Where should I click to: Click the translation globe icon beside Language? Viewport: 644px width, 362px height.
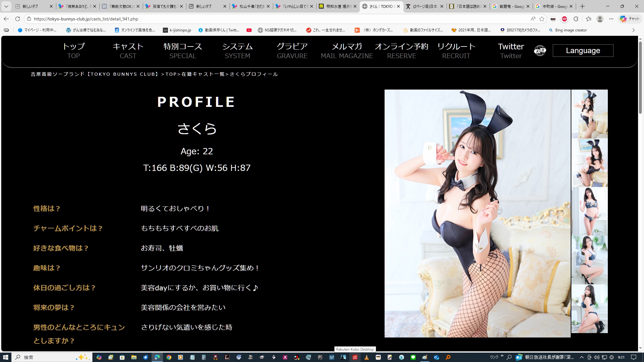(x=540, y=51)
